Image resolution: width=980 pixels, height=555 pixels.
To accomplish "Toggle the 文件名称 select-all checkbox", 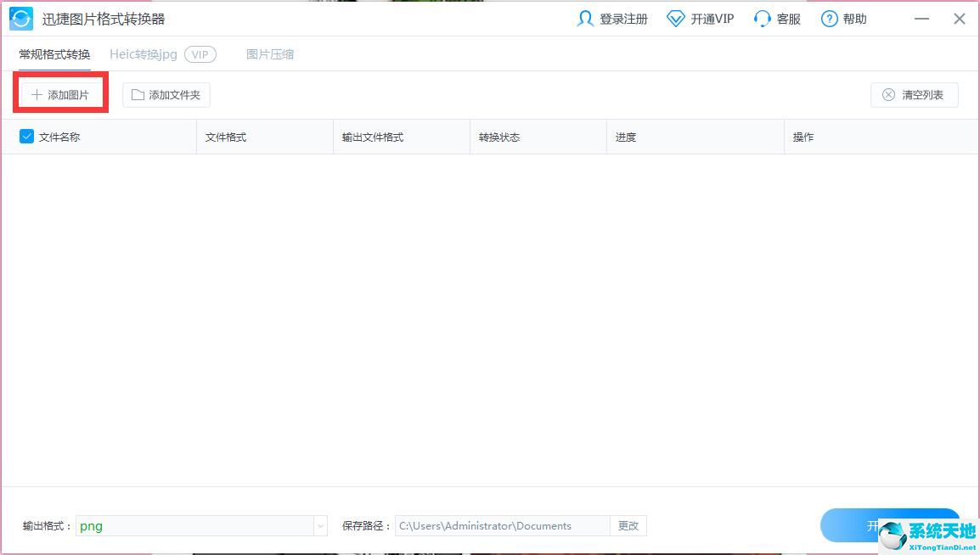I will (26, 136).
